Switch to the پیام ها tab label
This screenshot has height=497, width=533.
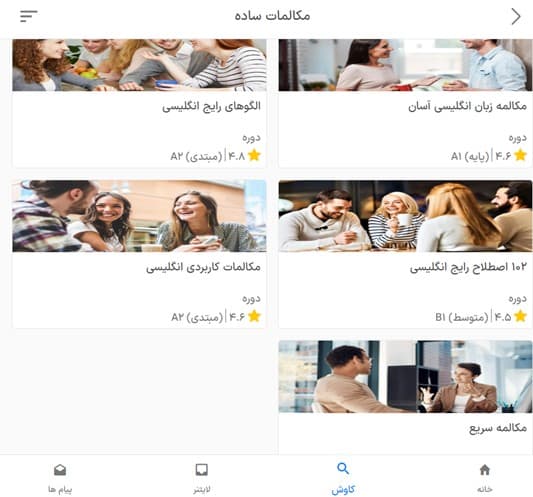tap(60, 490)
